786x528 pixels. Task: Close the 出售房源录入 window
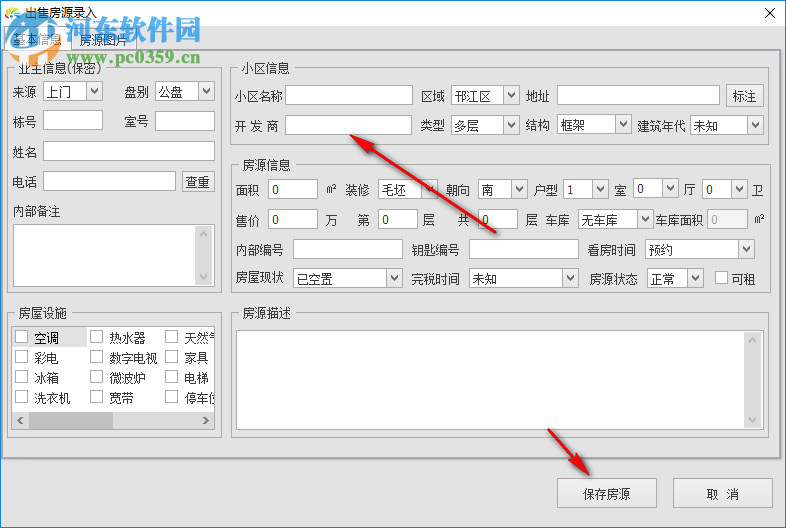pyautogui.click(x=770, y=13)
